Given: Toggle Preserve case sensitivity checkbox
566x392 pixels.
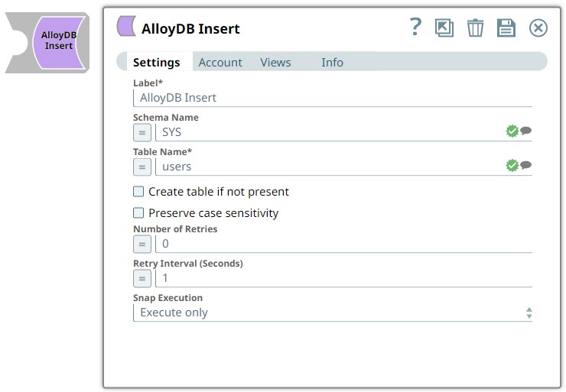Looking at the screenshot, I should (x=138, y=213).
